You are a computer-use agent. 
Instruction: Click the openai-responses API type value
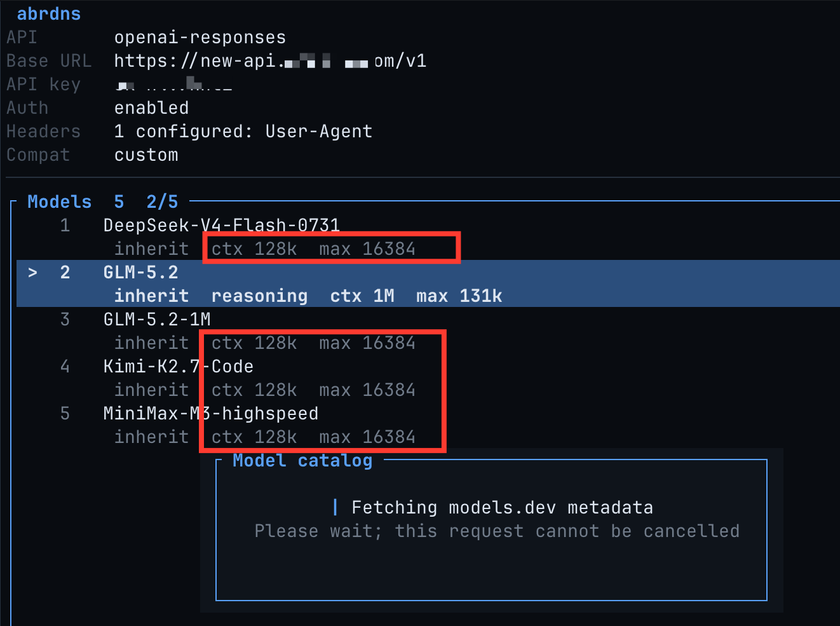[x=200, y=37]
